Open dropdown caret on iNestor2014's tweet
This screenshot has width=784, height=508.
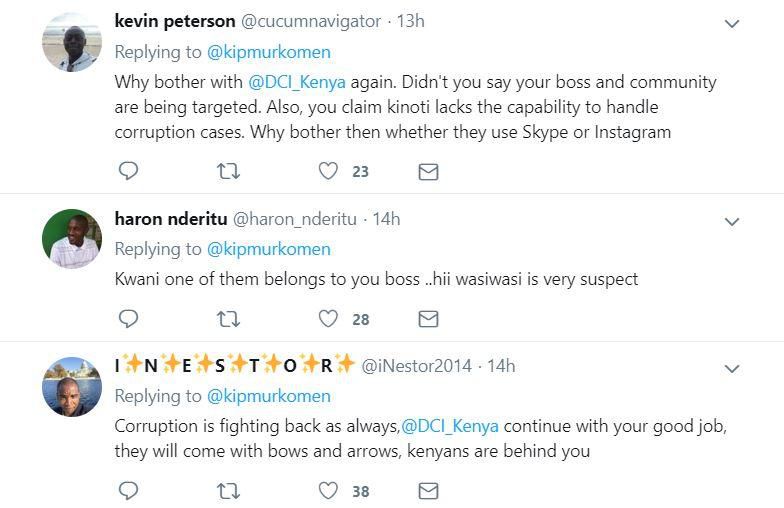(x=732, y=369)
